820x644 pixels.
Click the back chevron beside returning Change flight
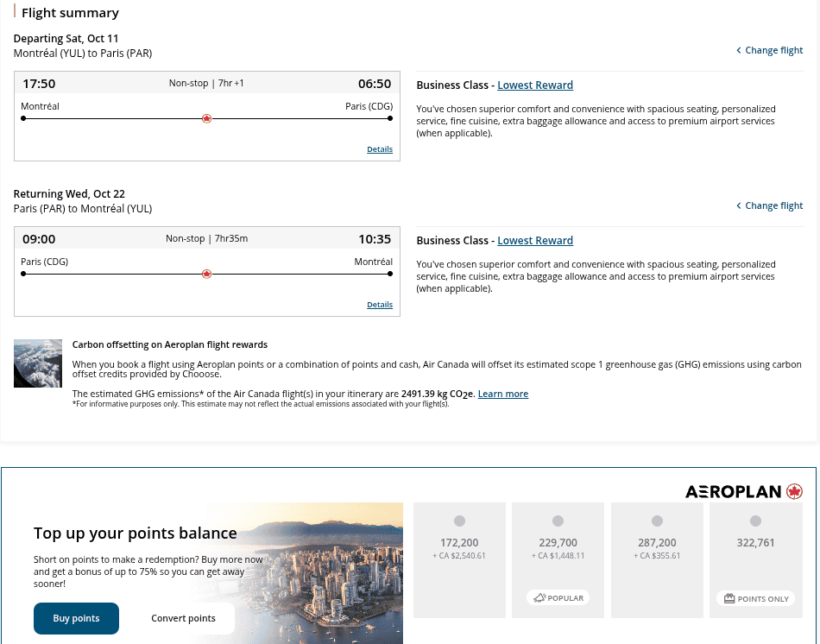click(739, 205)
